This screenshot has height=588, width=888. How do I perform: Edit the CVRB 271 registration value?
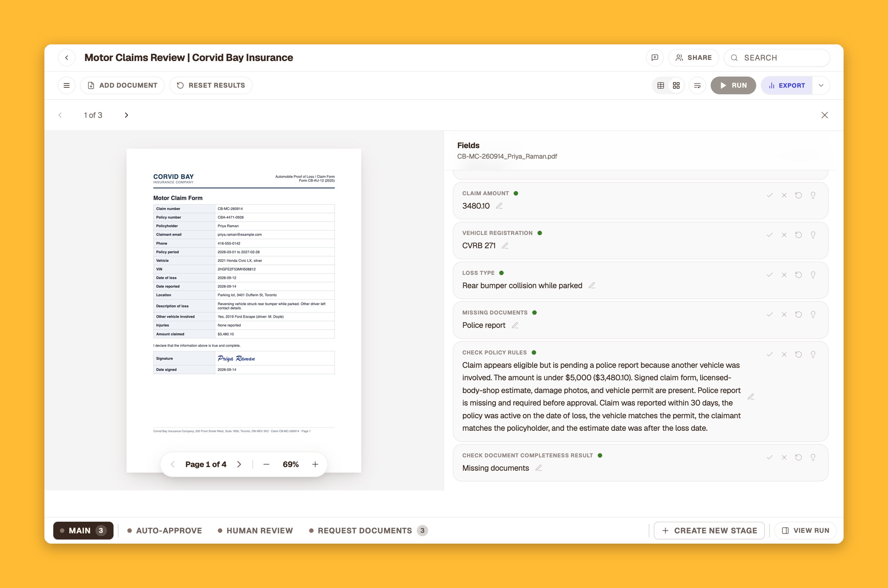pyautogui.click(x=505, y=246)
